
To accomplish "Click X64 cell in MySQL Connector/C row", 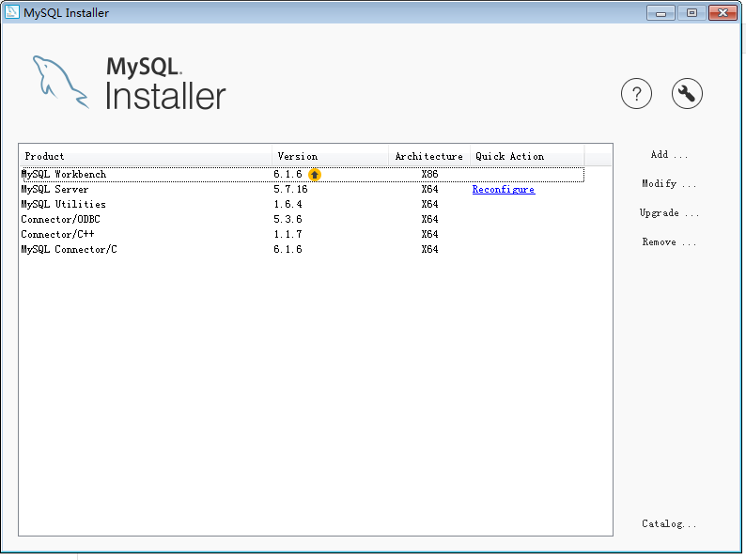I will point(429,249).
